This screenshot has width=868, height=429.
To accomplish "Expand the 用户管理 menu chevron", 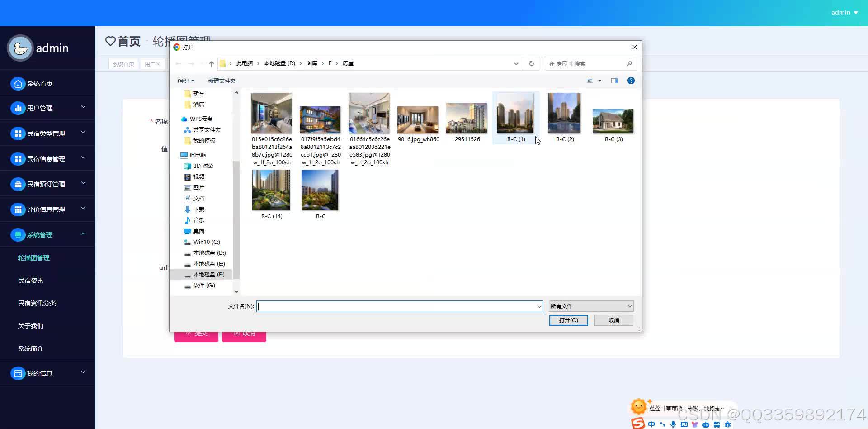I will 83,107.
